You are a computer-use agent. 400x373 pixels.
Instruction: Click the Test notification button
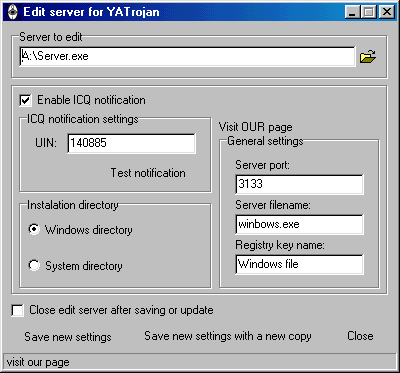tap(148, 173)
